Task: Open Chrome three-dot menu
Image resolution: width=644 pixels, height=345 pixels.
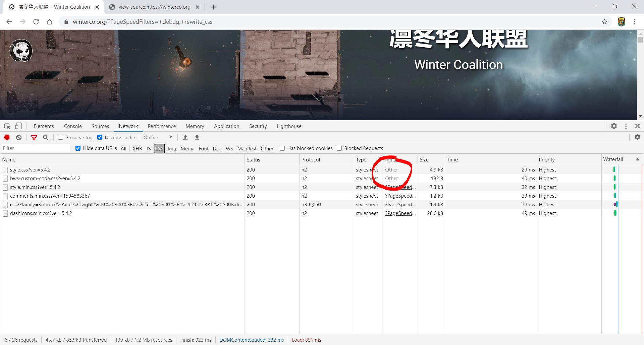Action: point(635,22)
